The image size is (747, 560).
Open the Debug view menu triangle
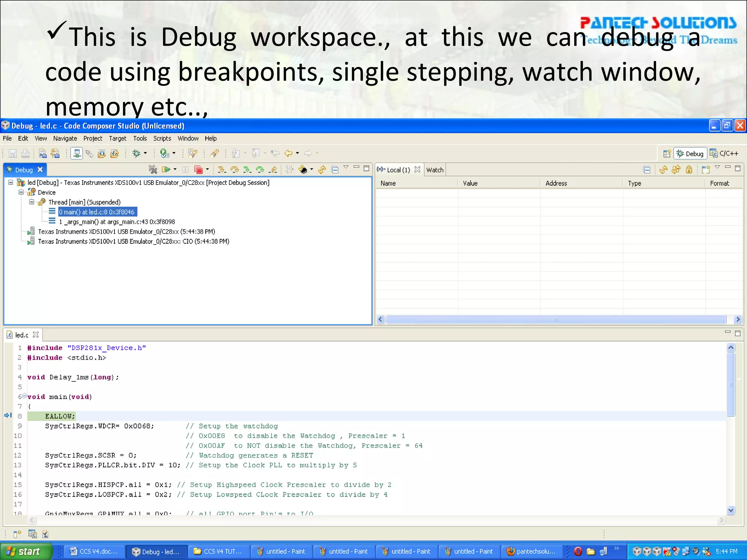346,167
